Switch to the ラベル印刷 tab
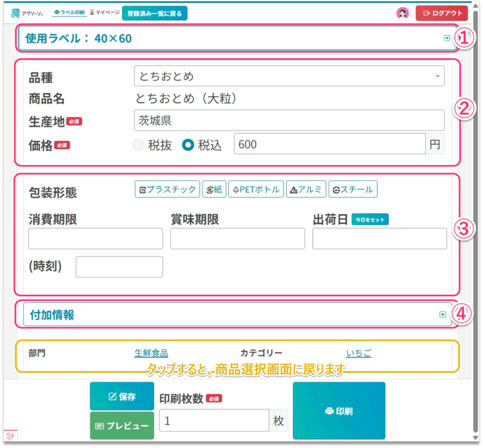 70,13
